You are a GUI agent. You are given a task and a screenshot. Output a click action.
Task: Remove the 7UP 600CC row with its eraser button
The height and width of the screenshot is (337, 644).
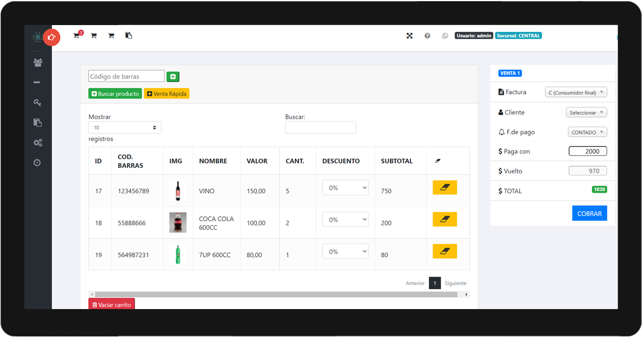click(445, 251)
